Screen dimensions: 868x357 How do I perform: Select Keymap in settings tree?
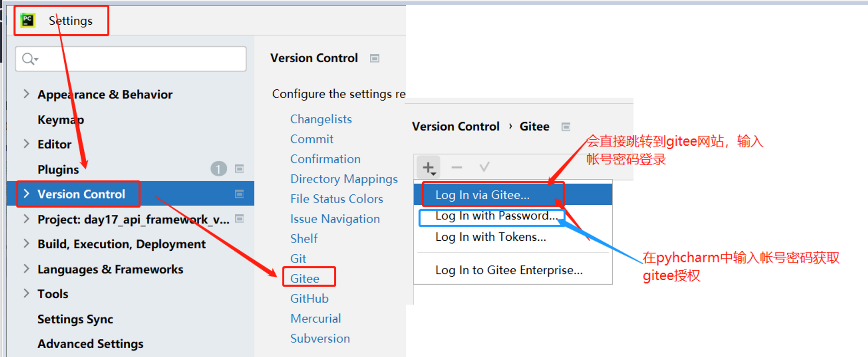coord(61,119)
